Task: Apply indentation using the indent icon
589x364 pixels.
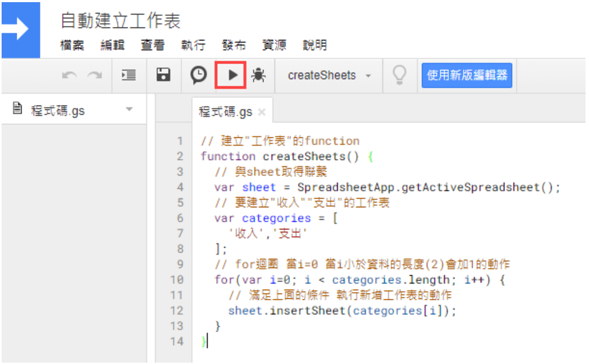Action: pyautogui.click(x=128, y=75)
